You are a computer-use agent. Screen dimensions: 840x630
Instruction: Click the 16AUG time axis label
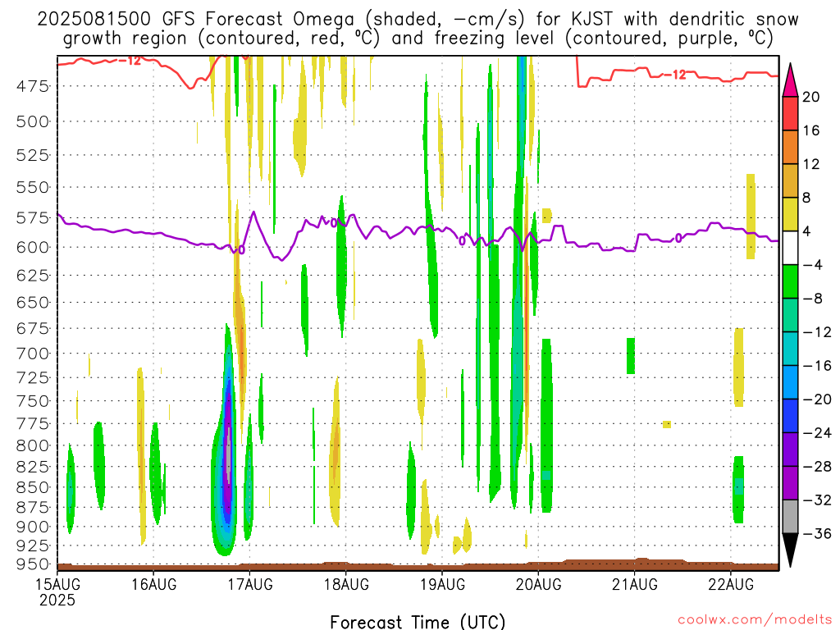pyautogui.click(x=153, y=584)
